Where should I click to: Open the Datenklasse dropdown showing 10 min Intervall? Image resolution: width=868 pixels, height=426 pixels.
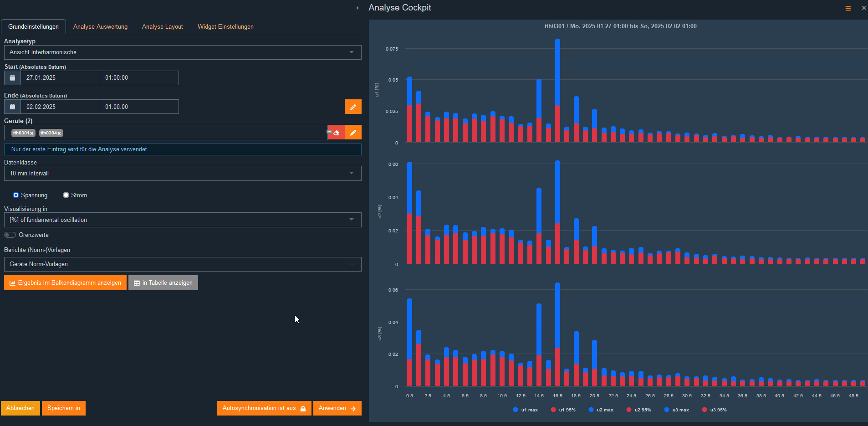click(x=352, y=173)
